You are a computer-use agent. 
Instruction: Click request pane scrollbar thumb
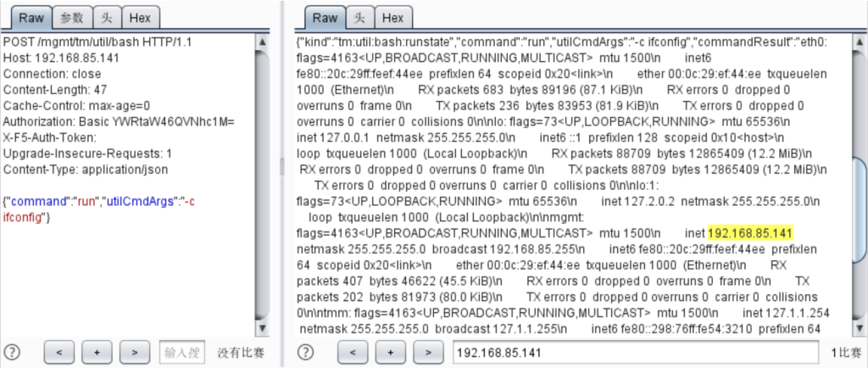[x=263, y=186]
